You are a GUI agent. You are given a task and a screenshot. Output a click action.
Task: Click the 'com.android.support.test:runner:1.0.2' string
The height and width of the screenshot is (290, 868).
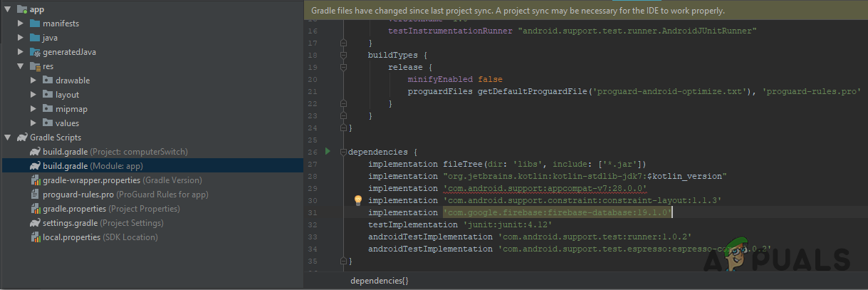(x=595, y=237)
